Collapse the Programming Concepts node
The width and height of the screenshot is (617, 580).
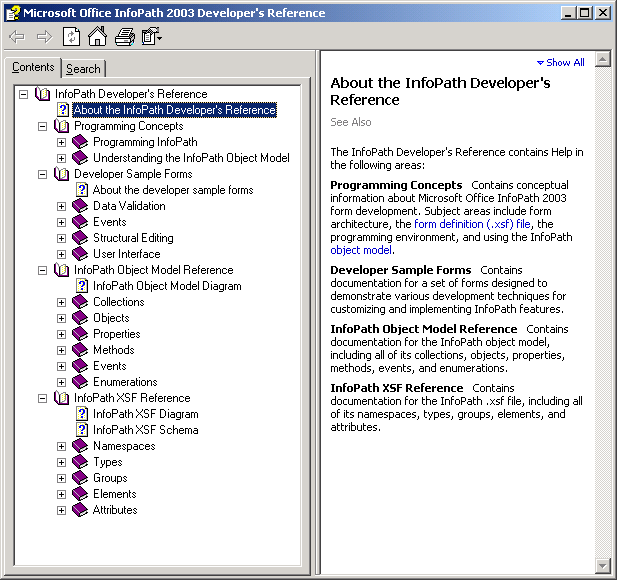[x=42, y=126]
